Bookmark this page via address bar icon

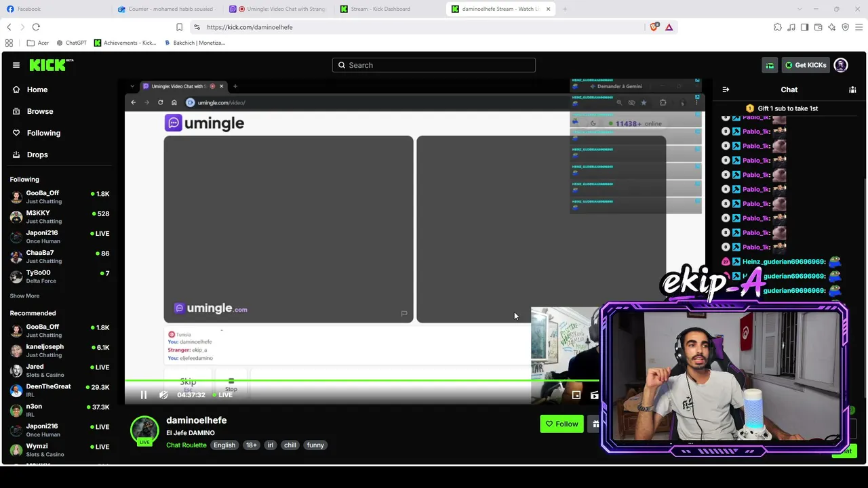pyautogui.click(x=179, y=27)
